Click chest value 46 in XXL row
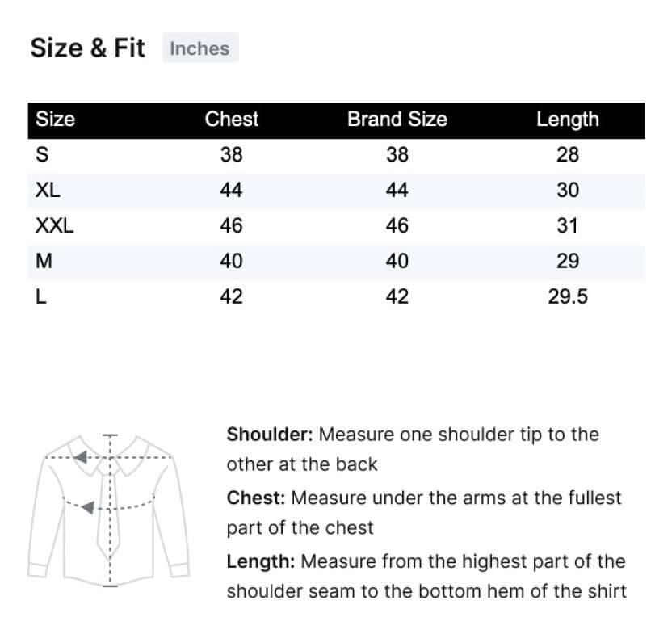672x634 pixels. coord(232,226)
